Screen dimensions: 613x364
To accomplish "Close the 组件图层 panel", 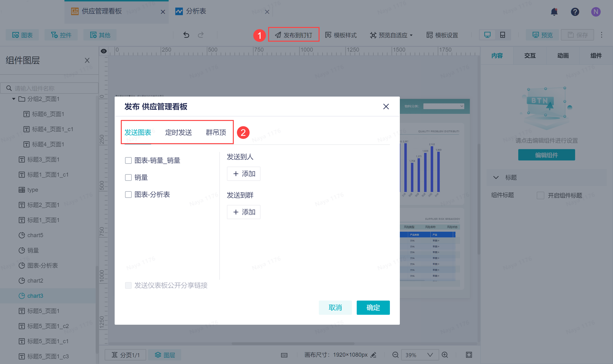I will click(x=87, y=60).
